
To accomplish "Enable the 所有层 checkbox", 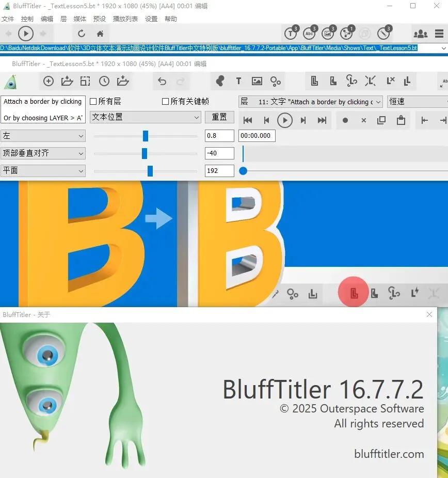I will (x=93, y=101).
